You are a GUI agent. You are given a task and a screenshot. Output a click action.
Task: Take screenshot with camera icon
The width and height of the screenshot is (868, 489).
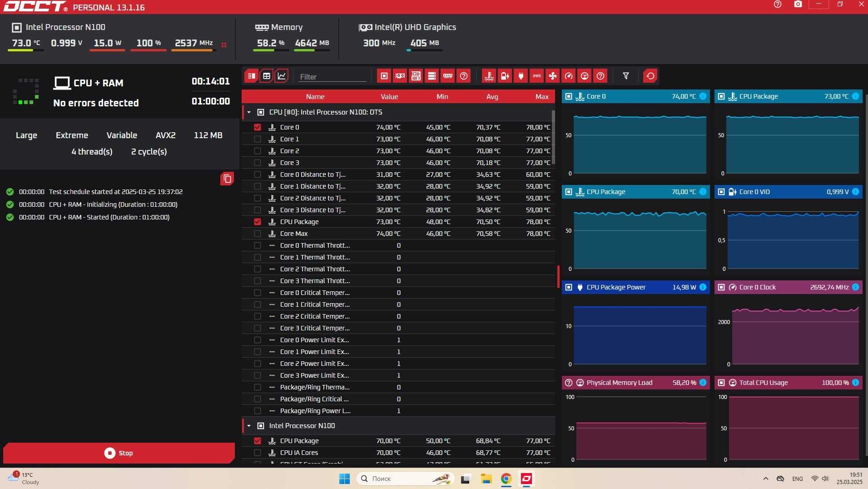pyautogui.click(x=798, y=4)
